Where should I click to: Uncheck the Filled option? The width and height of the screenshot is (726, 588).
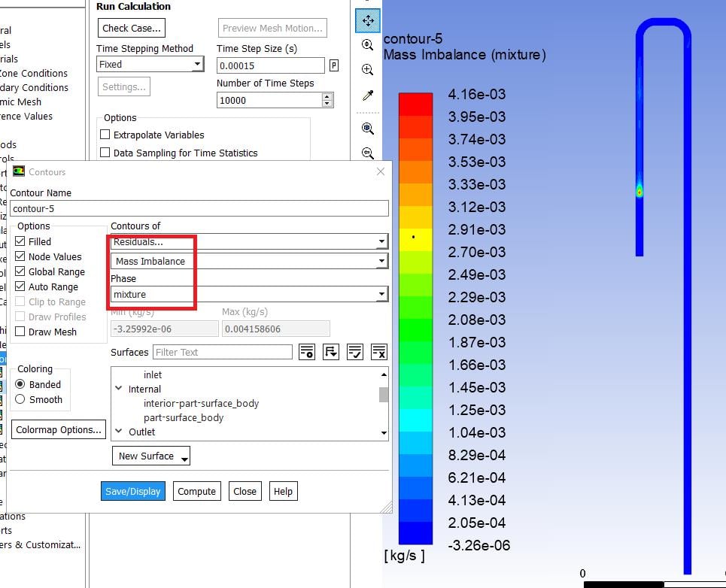click(20, 241)
